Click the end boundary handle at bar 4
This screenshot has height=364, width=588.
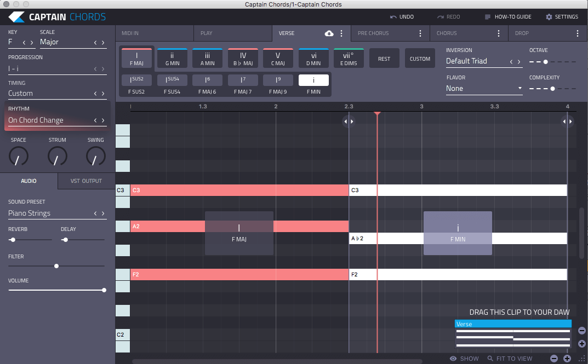click(x=567, y=122)
